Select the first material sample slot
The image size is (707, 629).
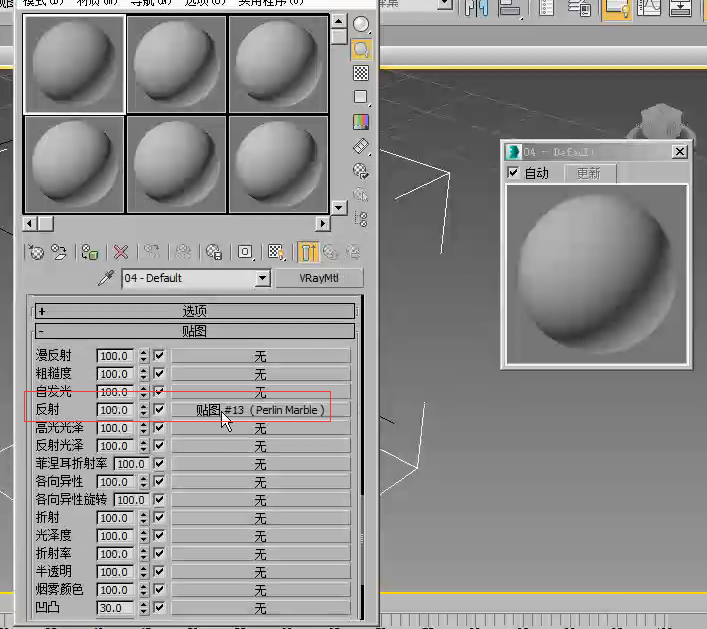[74, 64]
